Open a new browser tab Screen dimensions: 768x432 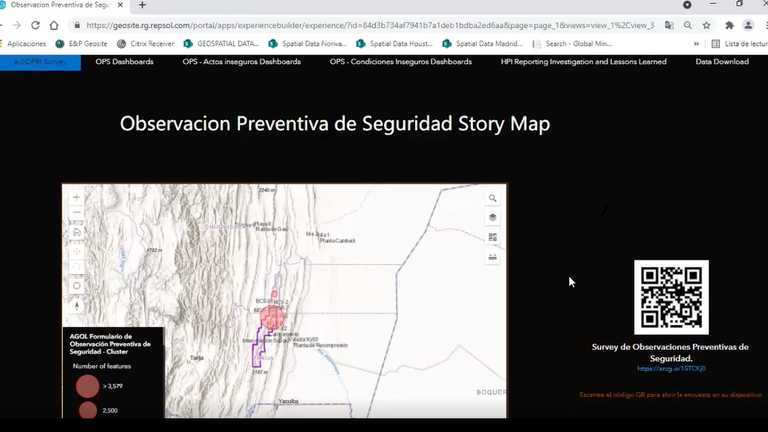142,5
